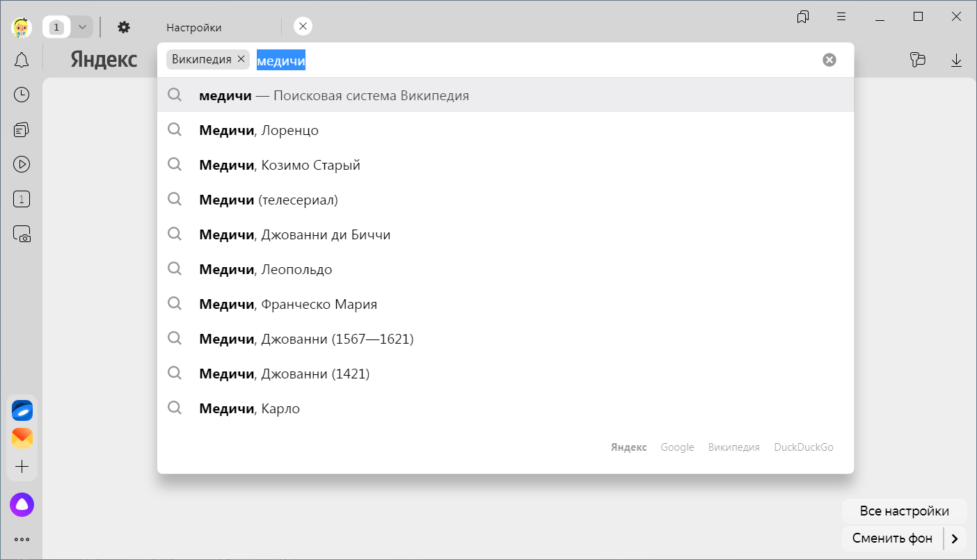Open collections icon in sidebar
Image resolution: width=977 pixels, height=560 pixels.
(22, 129)
